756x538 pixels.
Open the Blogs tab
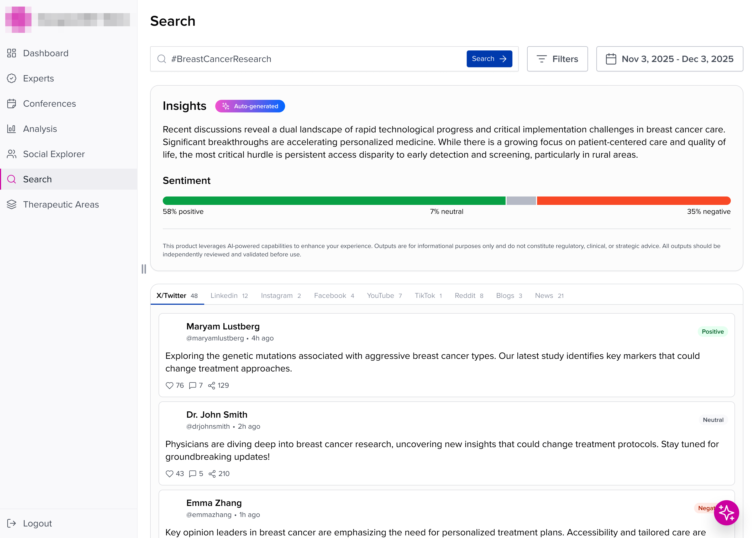tap(509, 296)
